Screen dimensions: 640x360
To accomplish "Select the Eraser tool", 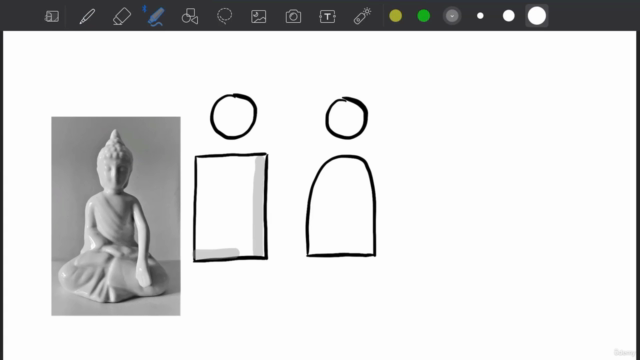I will [122, 16].
